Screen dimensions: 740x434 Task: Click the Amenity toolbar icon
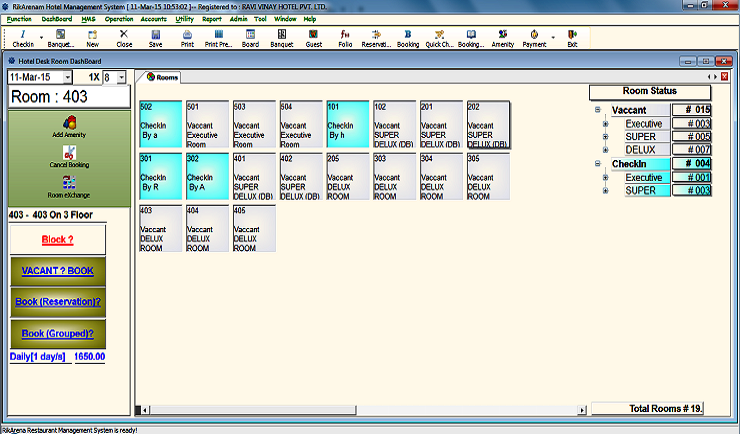(x=502, y=38)
